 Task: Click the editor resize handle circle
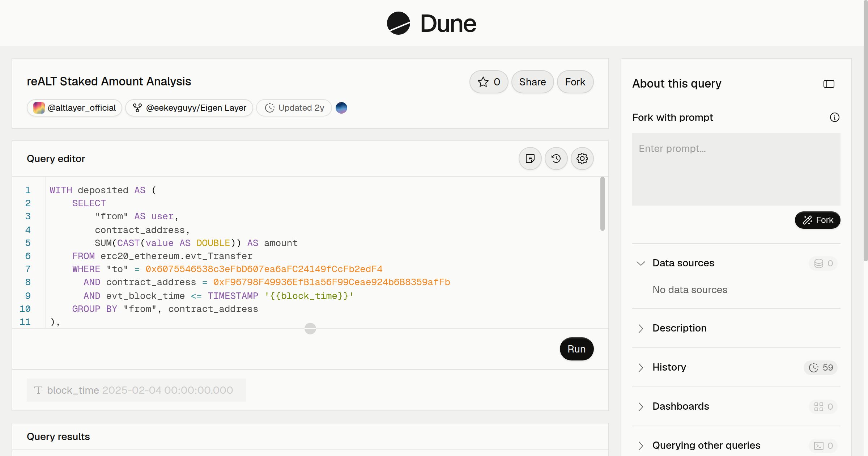[x=310, y=329]
